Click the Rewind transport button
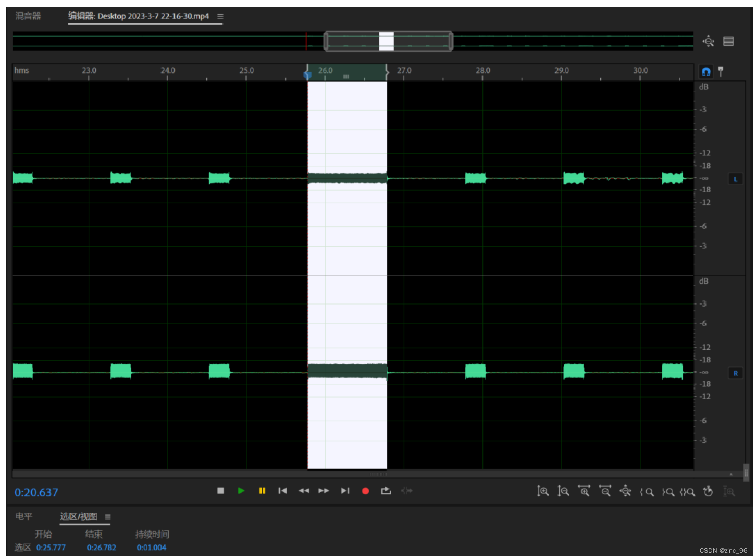This screenshot has width=756, height=559. (x=304, y=491)
